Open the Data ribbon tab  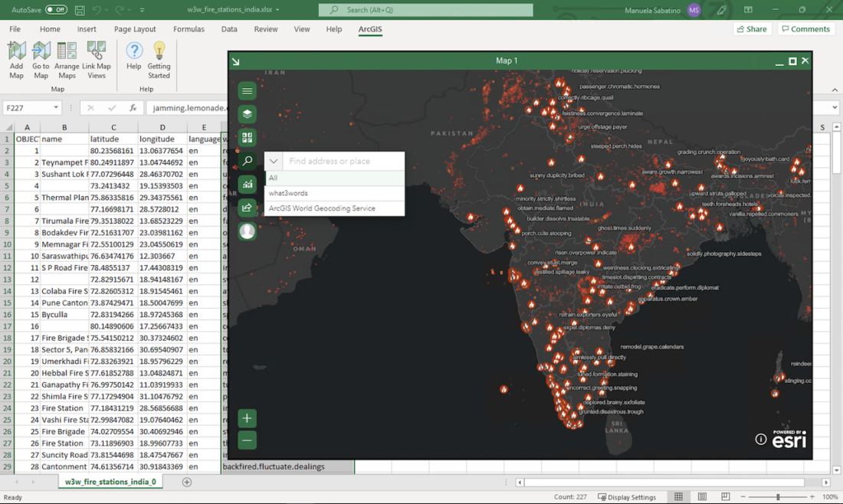[229, 29]
